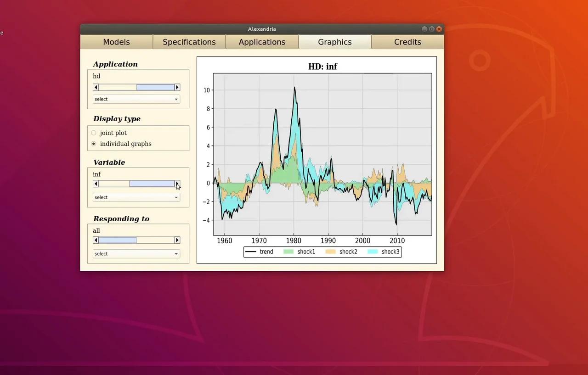Click left arrow of Application scrollbar

pos(96,87)
